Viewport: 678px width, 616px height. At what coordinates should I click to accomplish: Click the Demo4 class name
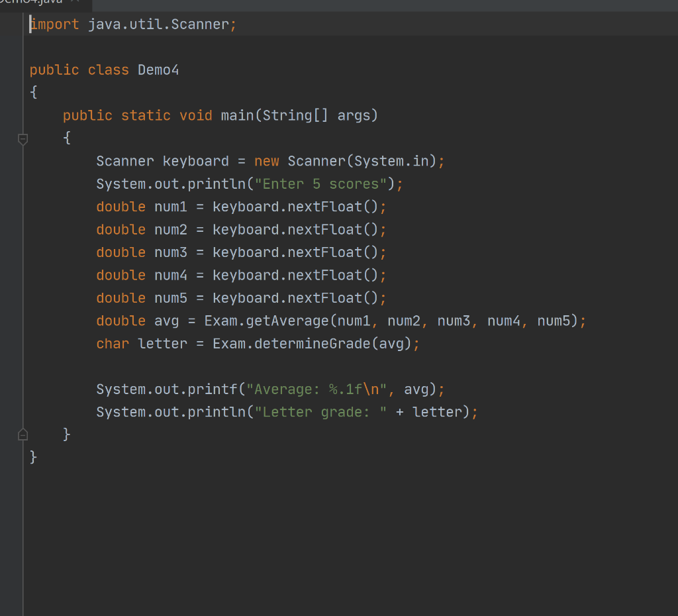[158, 70]
